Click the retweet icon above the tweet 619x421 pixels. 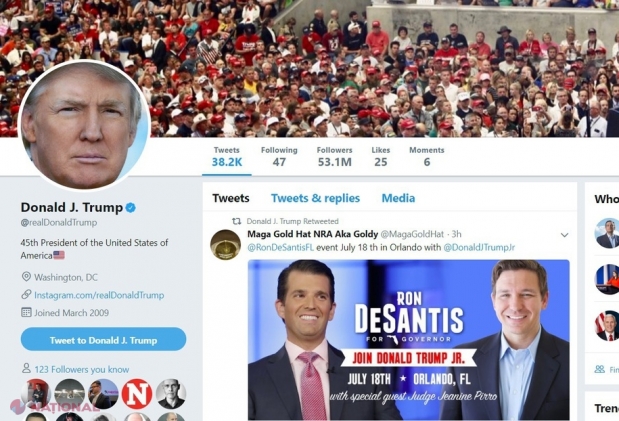coord(236,221)
